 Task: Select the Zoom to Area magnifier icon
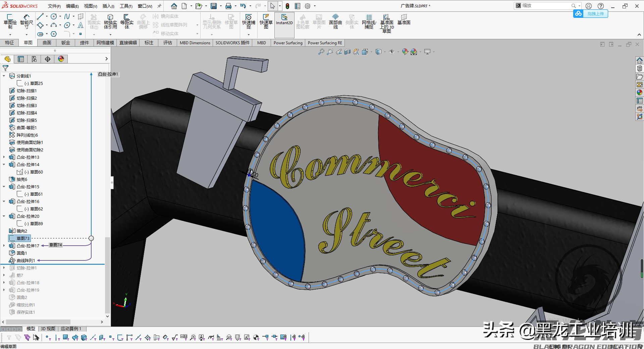coord(330,52)
